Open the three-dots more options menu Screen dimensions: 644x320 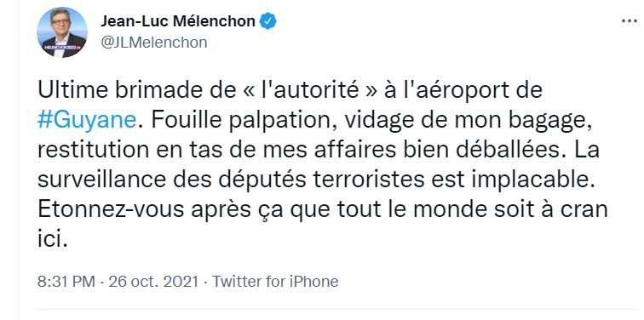point(630,21)
